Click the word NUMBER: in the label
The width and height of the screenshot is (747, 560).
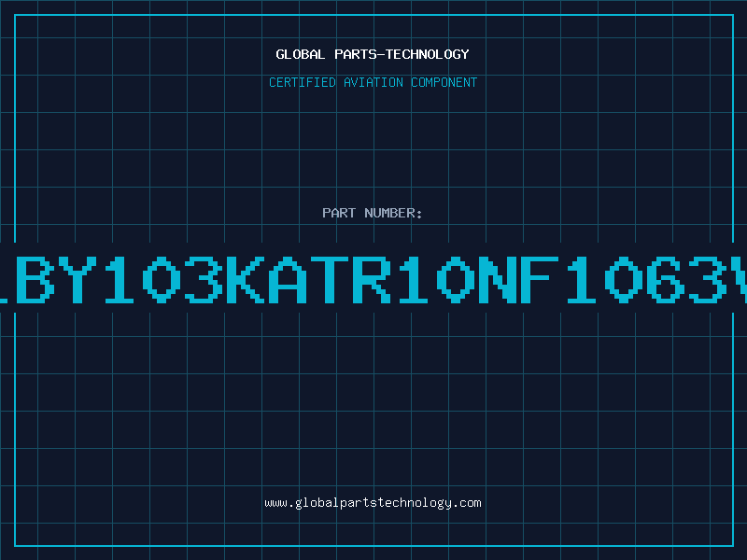pyautogui.click(x=393, y=213)
